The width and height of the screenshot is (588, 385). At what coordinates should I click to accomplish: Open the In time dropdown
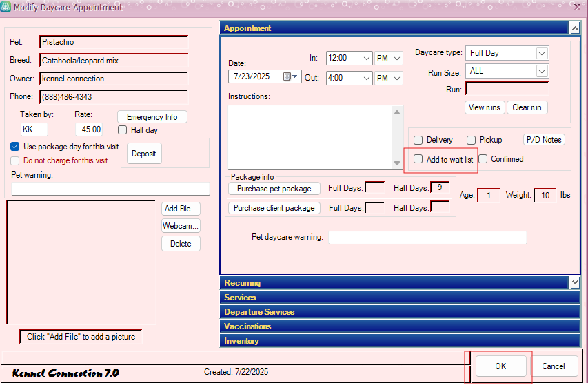pos(366,59)
